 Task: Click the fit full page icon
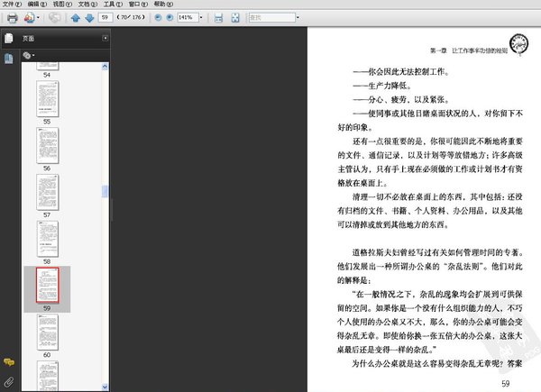pos(234,17)
